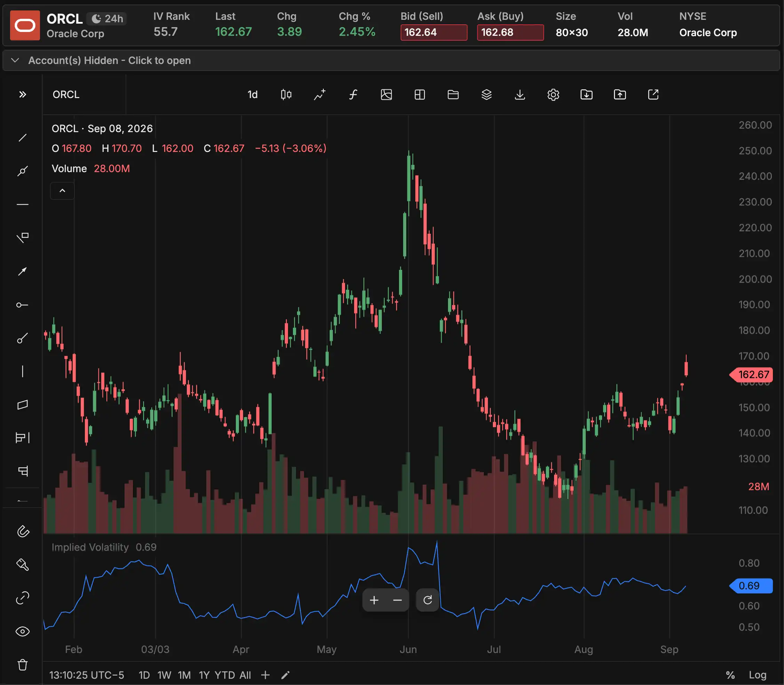Open the chart layout grid icon
The width and height of the screenshot is (784, 685).
pyautogui.click(x=419, y=95)
